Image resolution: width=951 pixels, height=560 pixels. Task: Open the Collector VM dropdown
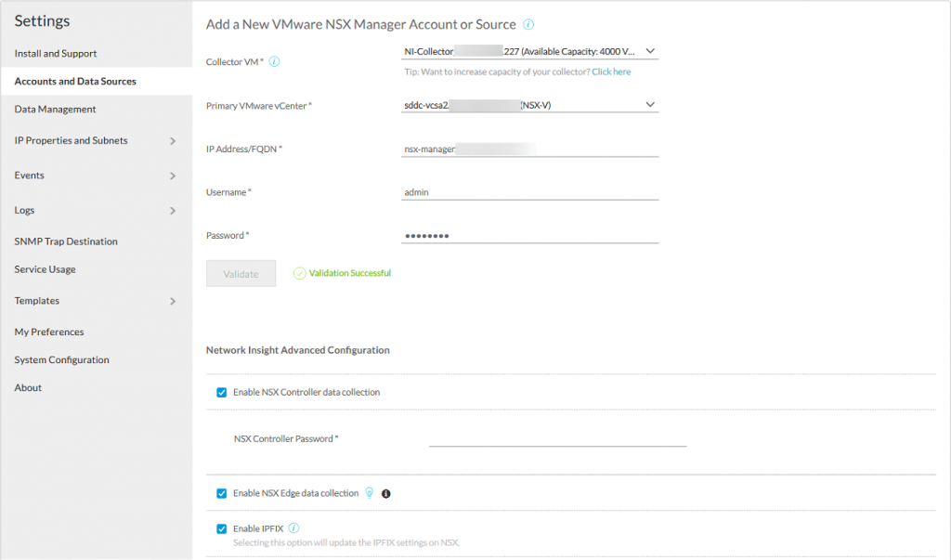point(529,52)
